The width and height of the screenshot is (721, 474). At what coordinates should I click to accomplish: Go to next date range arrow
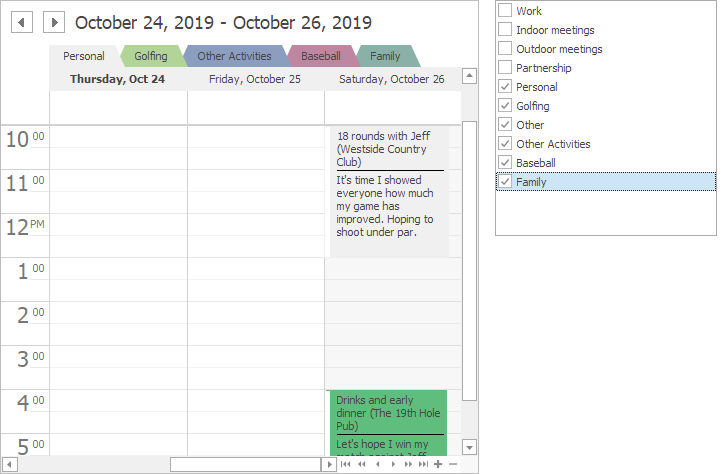click(54, 22)
